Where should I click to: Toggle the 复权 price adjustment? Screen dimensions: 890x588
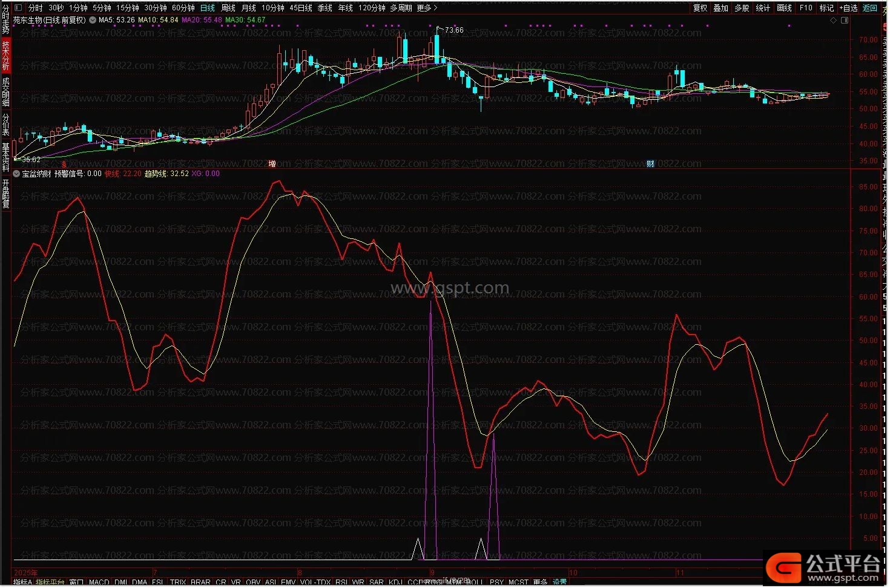click(x=700, y=8)
